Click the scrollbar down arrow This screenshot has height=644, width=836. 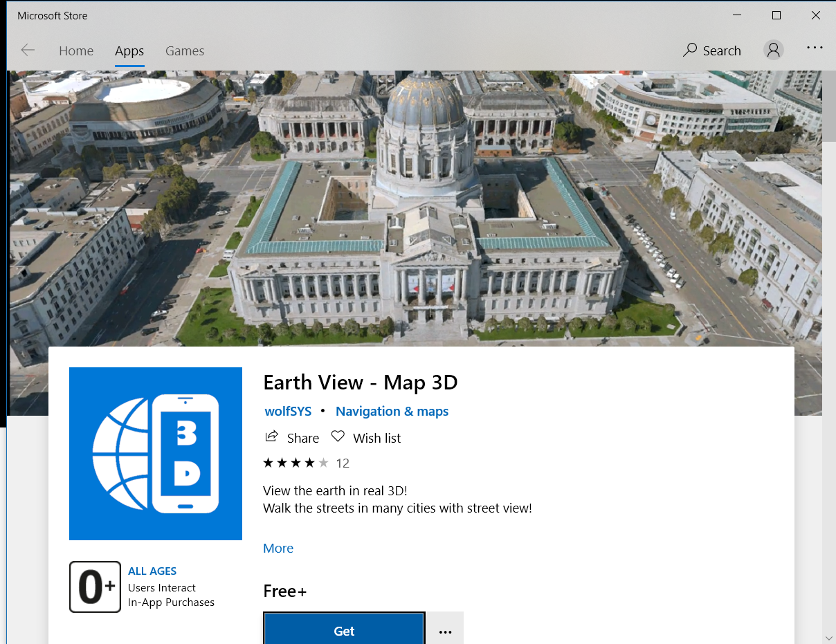828,636
